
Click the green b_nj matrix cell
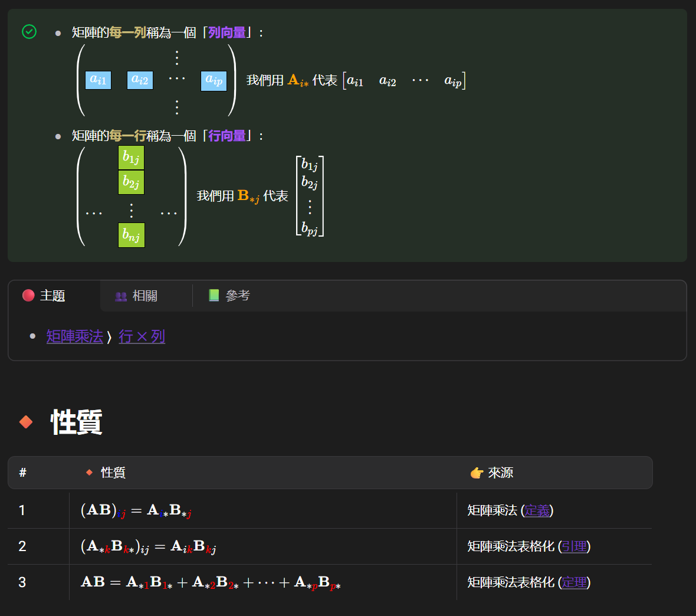pyautogui.click(x=131, y=235)
